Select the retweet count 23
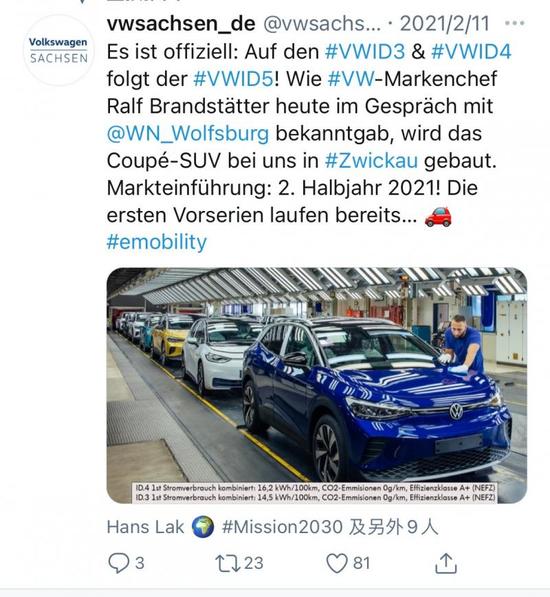The height and width of the screenshot is (597, 550). pyautogui.click(x=253, y=563)
